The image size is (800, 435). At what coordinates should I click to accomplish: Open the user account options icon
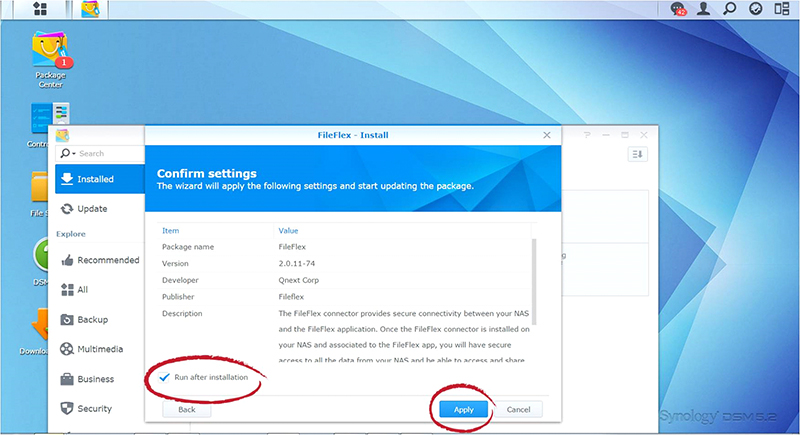point(704,9)
